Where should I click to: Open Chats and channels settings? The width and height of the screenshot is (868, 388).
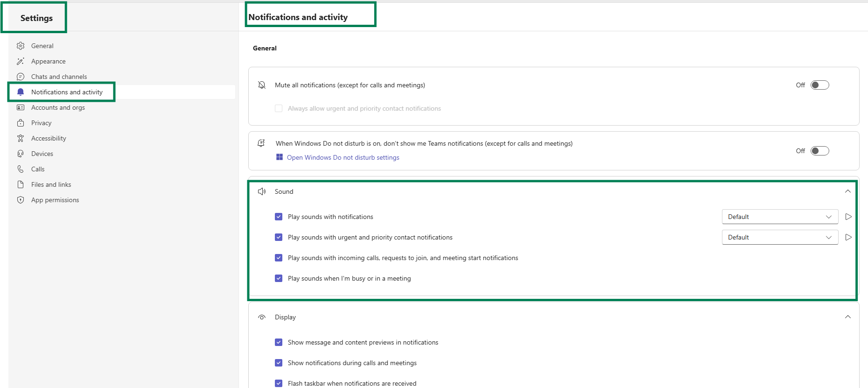59,77
